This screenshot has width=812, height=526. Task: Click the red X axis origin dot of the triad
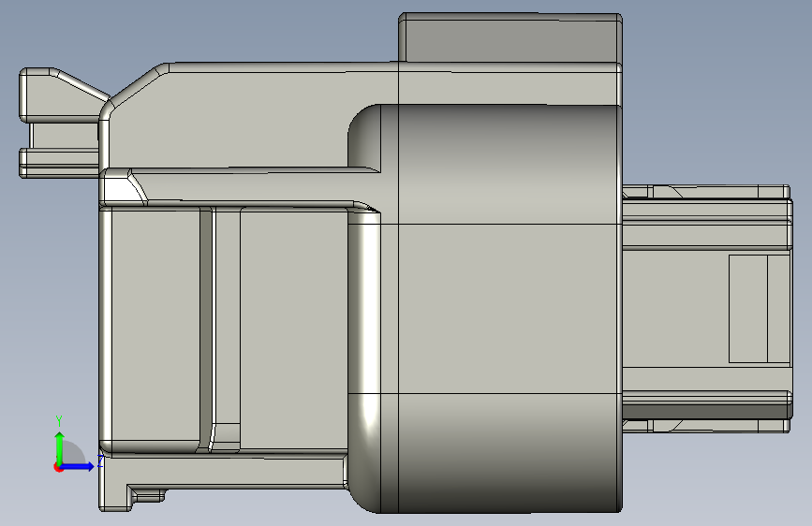point(58,467)
